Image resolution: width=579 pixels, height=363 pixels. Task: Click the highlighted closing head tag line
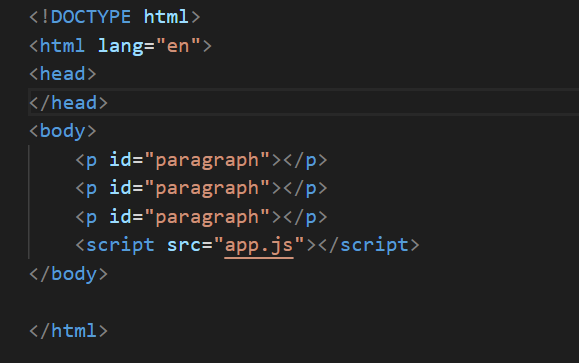click(x=304, y=102)
